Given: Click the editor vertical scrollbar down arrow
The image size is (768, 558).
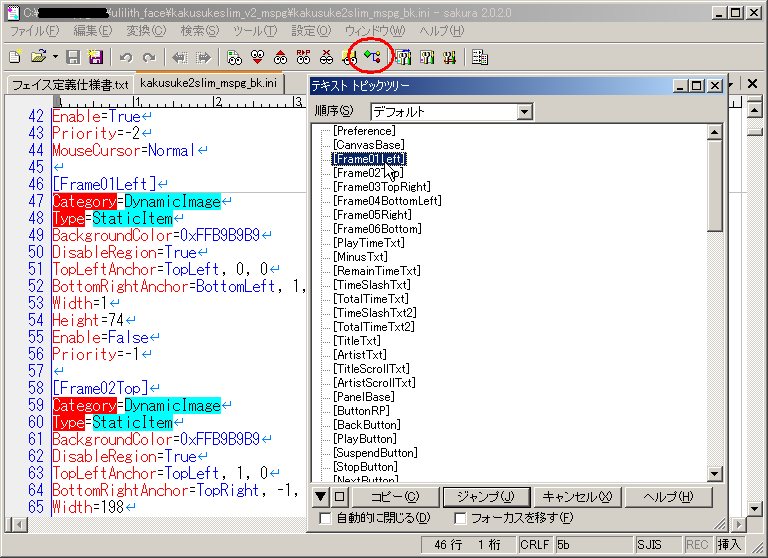Looking at the screenshot, I should pyautogui.click(x=755, y=509).
